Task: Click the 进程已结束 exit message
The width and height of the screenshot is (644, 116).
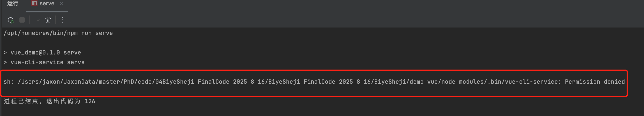Action: 21,101
